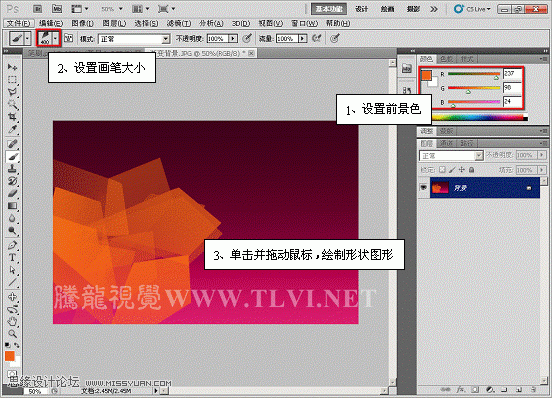Open the 文件(F) menu
The image size is (552, 398).
pyautogui.click(x=18, y=24)
